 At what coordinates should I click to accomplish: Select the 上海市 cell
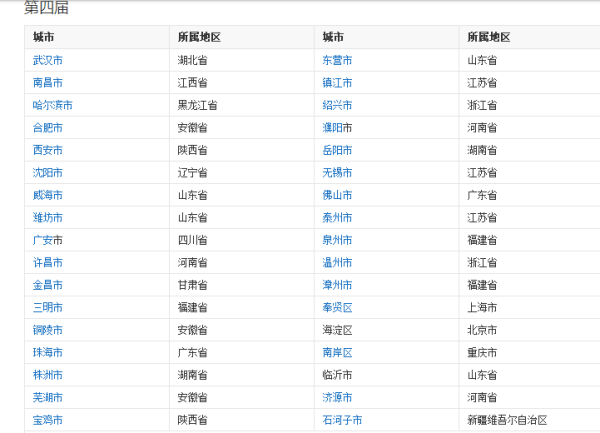click(530, 308)
